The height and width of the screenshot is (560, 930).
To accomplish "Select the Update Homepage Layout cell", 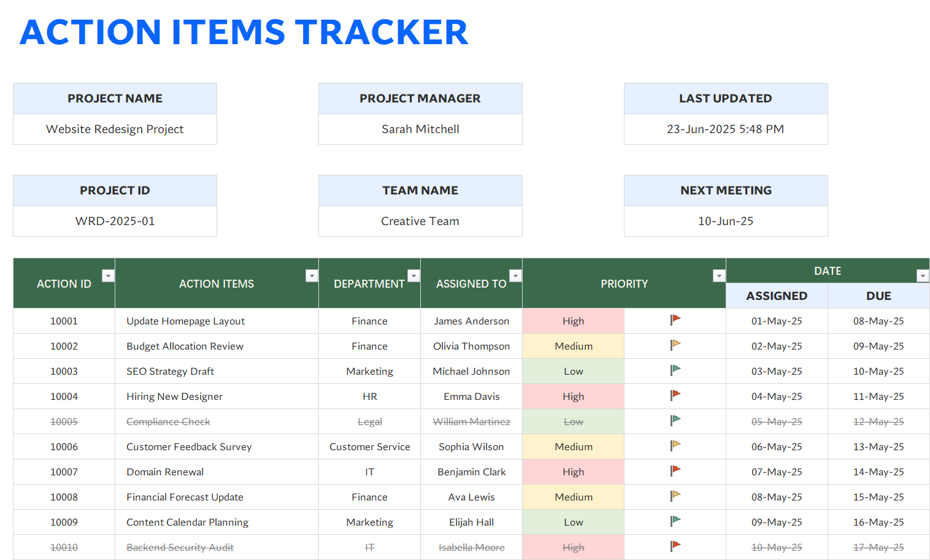I will pyautogui.click(x=217, y=321).
